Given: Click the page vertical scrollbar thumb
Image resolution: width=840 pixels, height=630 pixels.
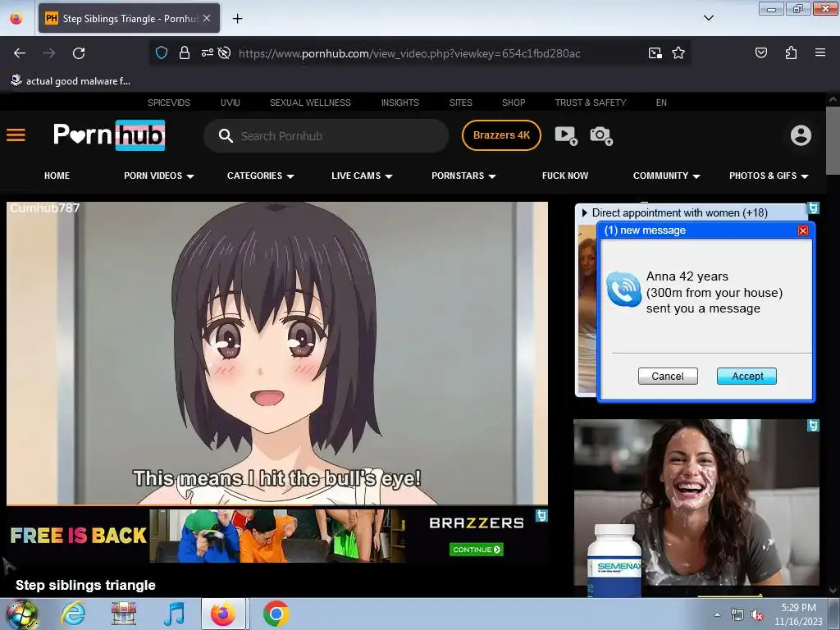Looking at the screenshot, I should 833,140.
